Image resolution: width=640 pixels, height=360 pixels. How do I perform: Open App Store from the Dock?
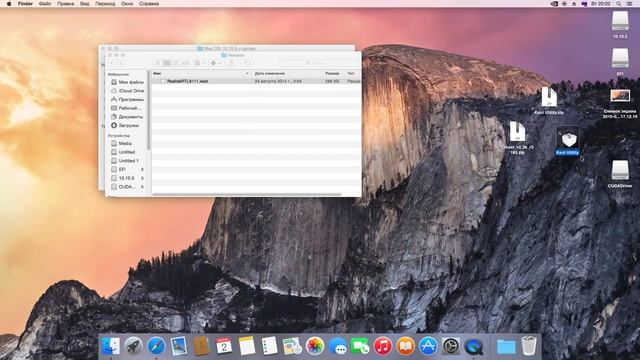click(x=428, y=346)
